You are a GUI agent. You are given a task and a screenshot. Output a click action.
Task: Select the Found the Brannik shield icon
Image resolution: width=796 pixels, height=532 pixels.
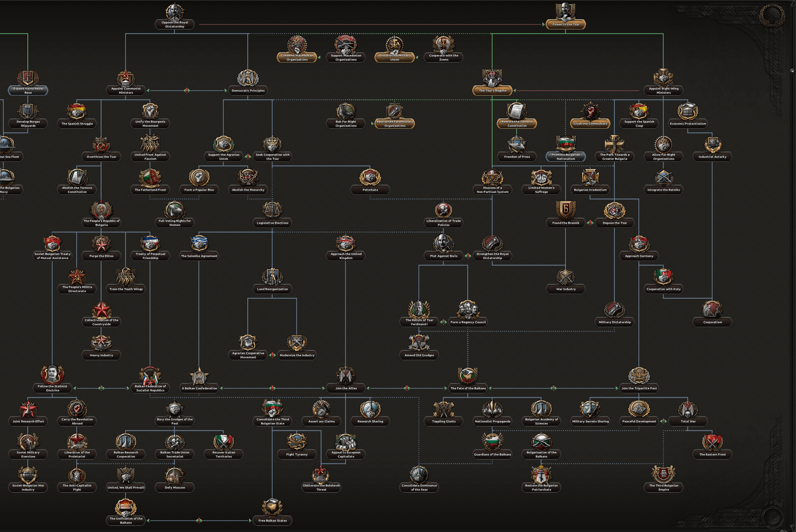pos(565,209)
